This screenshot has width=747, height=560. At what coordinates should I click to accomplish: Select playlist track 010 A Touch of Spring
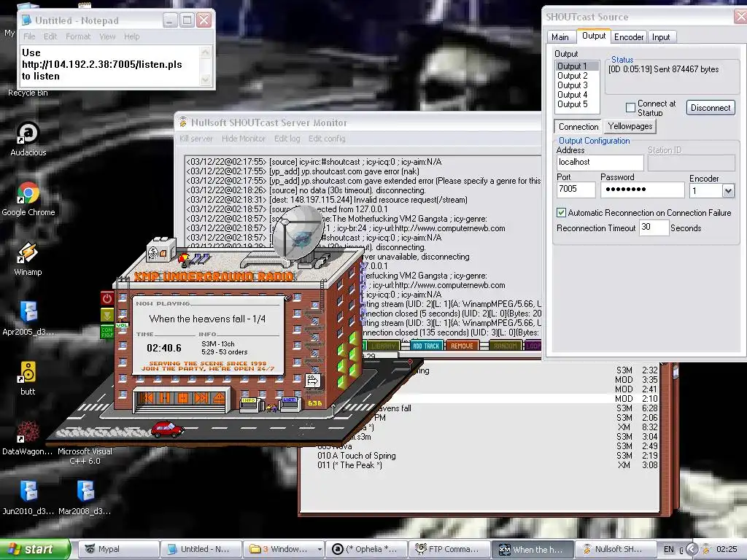(487, 456)
